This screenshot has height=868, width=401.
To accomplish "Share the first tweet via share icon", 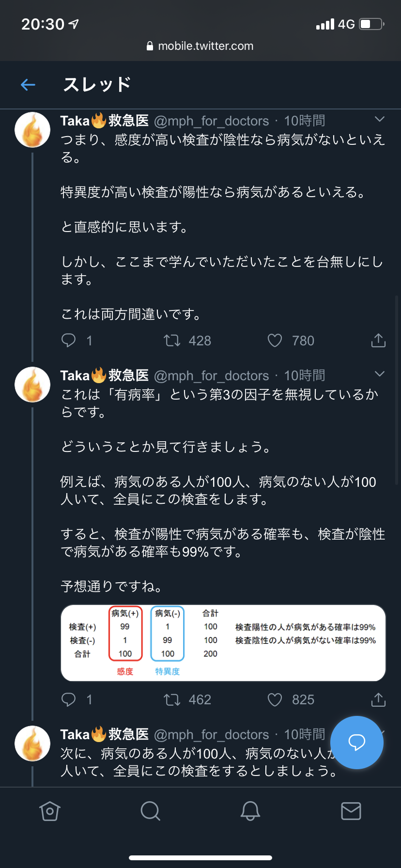I will point(378,341).
